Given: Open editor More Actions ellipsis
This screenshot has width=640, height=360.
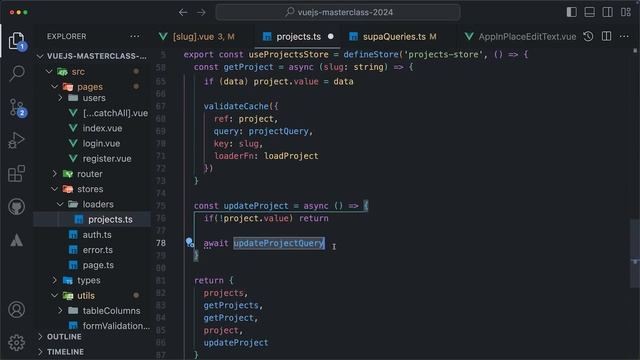Looking at the screenshot, I should tap(624, 36).
